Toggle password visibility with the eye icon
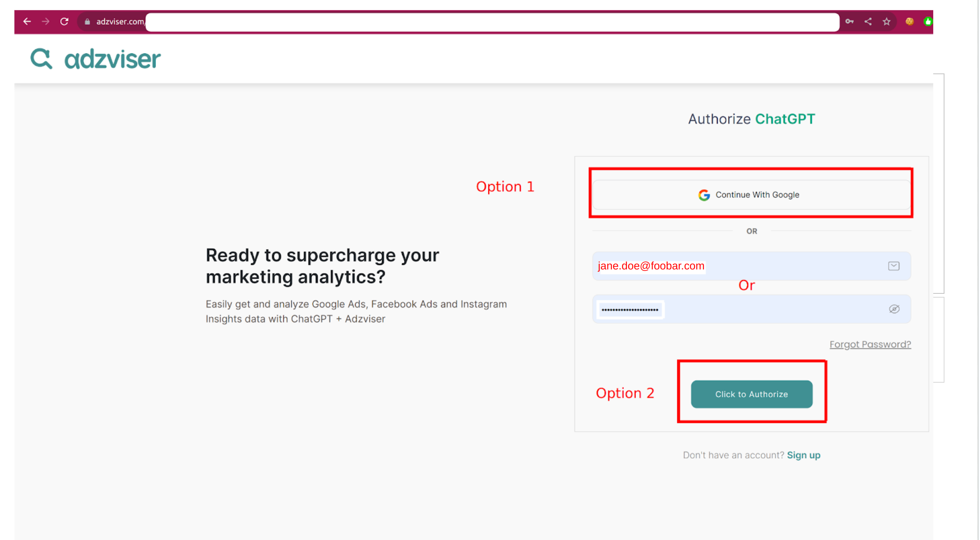Viewport: 980px width, 540px height. 895,309
